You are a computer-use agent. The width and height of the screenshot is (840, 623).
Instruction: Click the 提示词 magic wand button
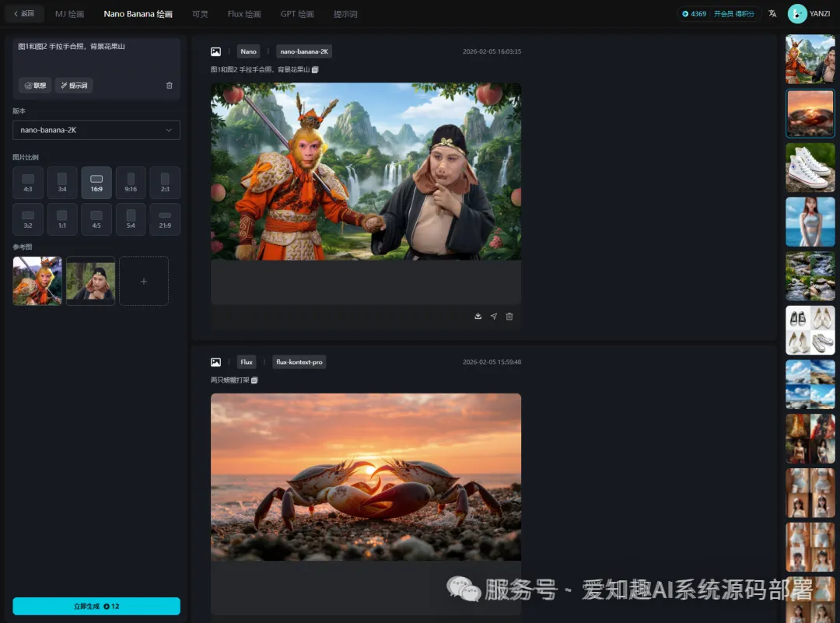pyautogui.click(x=74, y=86)
